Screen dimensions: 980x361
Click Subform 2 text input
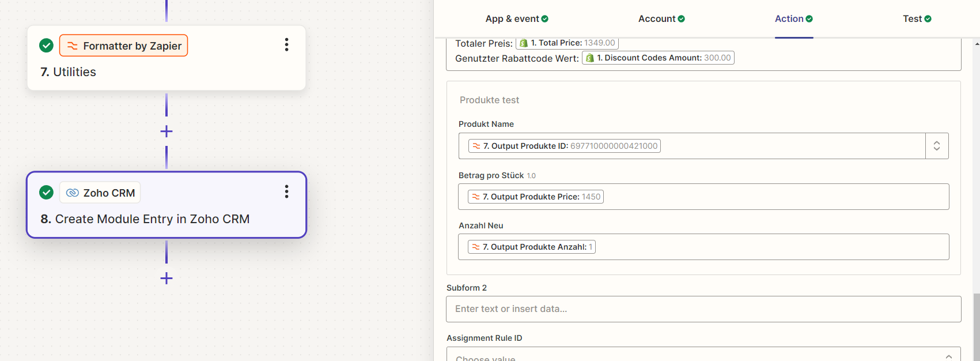tap(703, 309)
